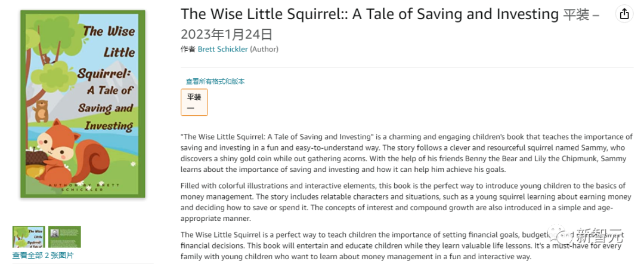Click the book title heading text

370,14
